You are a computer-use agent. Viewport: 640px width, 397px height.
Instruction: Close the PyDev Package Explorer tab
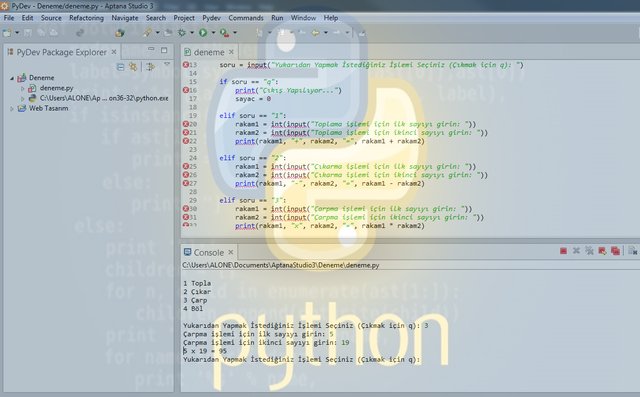click(114, 52)
